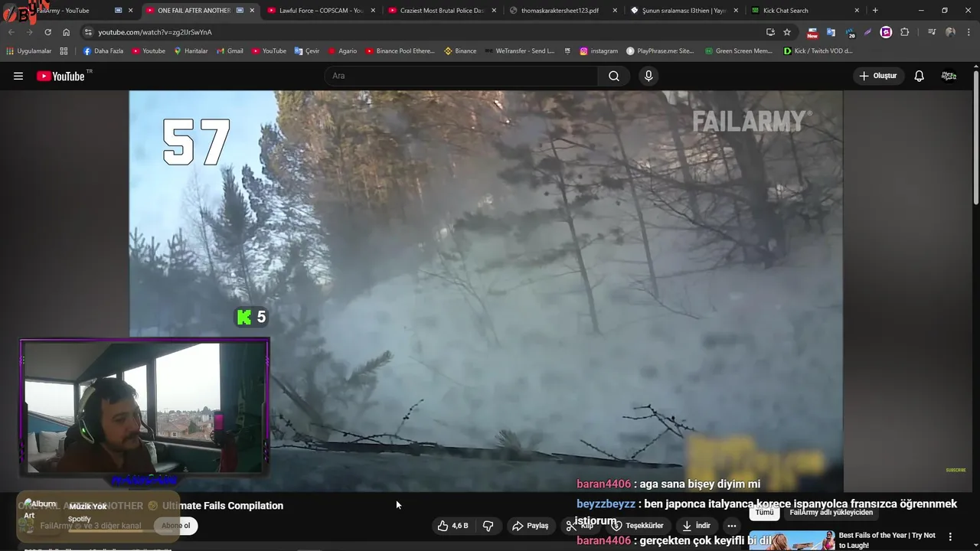Click the Teşekkürler thanks button
This screenshot has height=551, width=980.
coord(637,526)
